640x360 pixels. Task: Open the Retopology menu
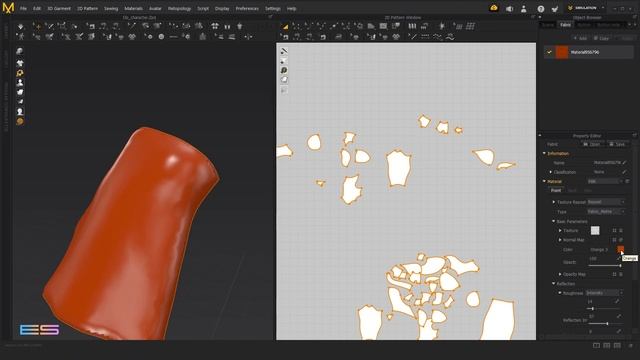(x=179, y=9)
